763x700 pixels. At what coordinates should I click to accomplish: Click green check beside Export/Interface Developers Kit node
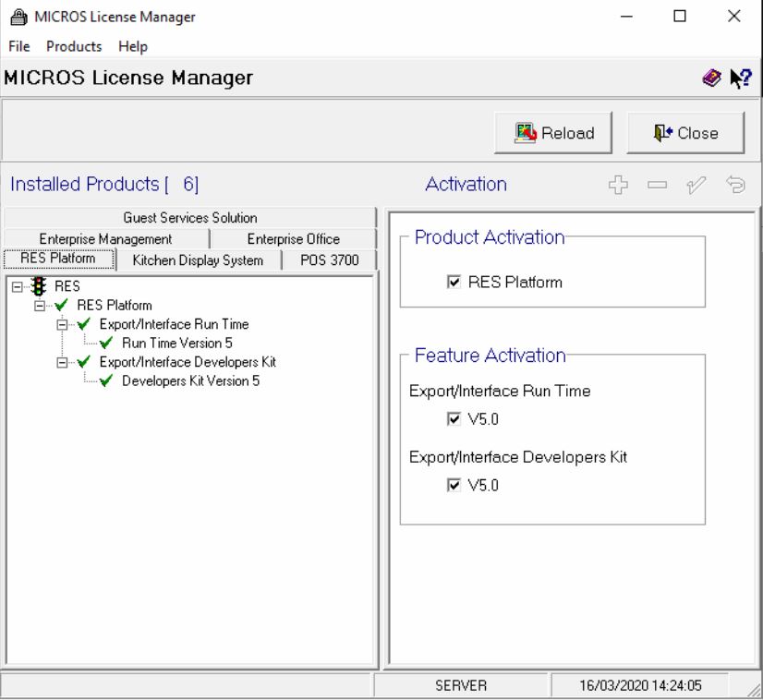[84, 362]
